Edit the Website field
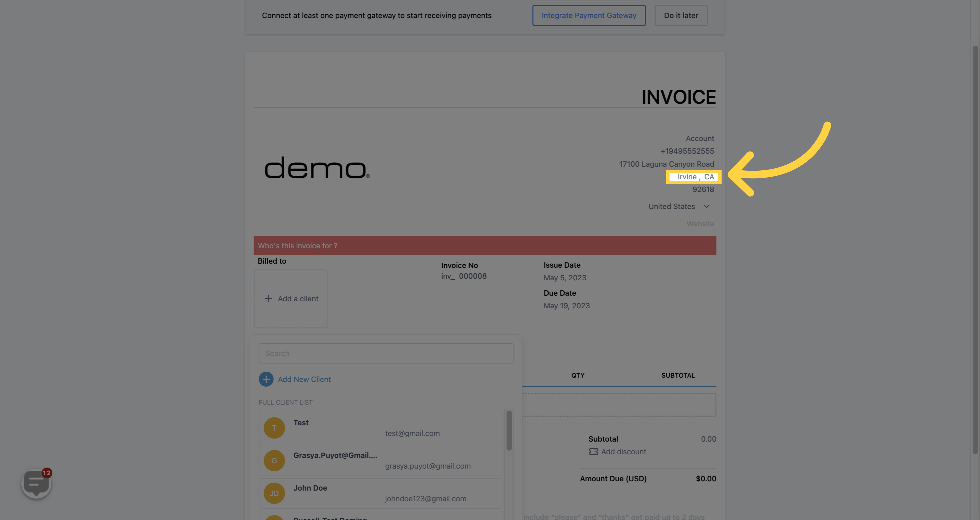This screenshot has height=520, width=980. pos(700,224)
